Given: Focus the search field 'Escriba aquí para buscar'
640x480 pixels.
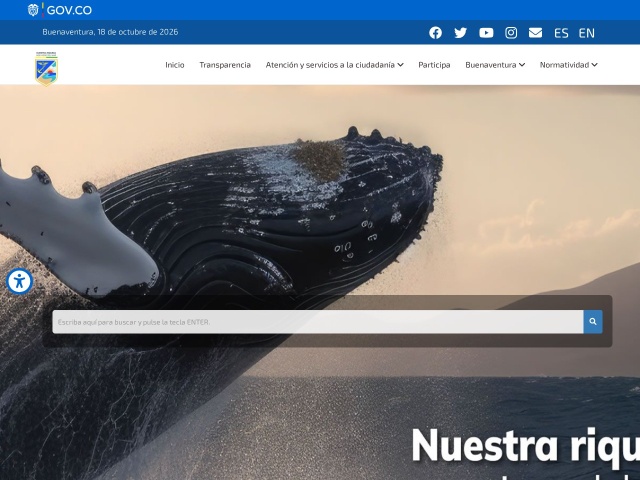Looking at the screenshot, I should [x=318, y=322].
